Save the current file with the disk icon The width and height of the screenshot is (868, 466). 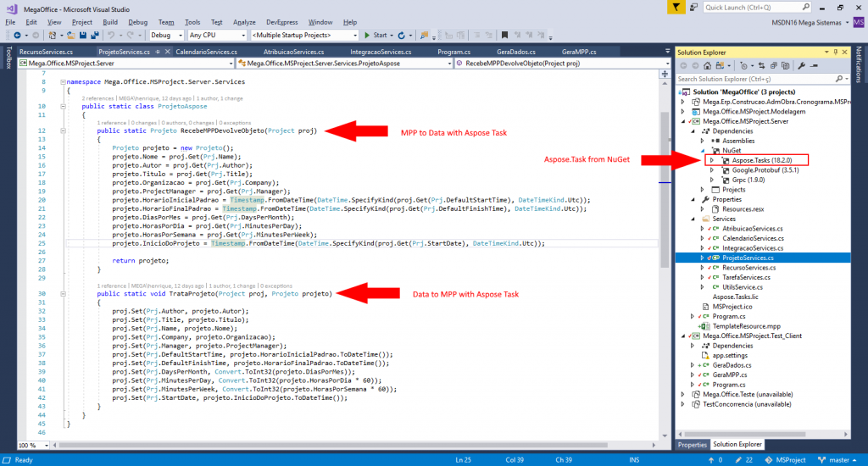coord(83,36)
